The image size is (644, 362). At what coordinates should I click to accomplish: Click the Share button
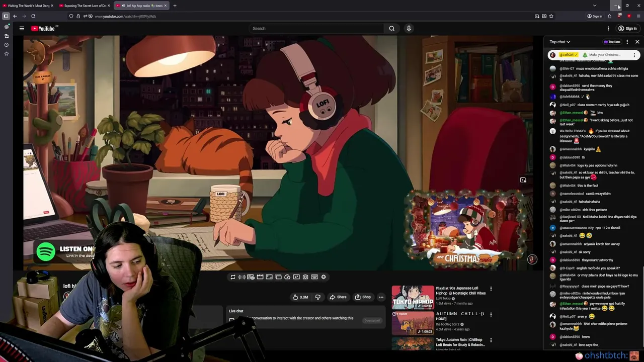pos(338,297)
